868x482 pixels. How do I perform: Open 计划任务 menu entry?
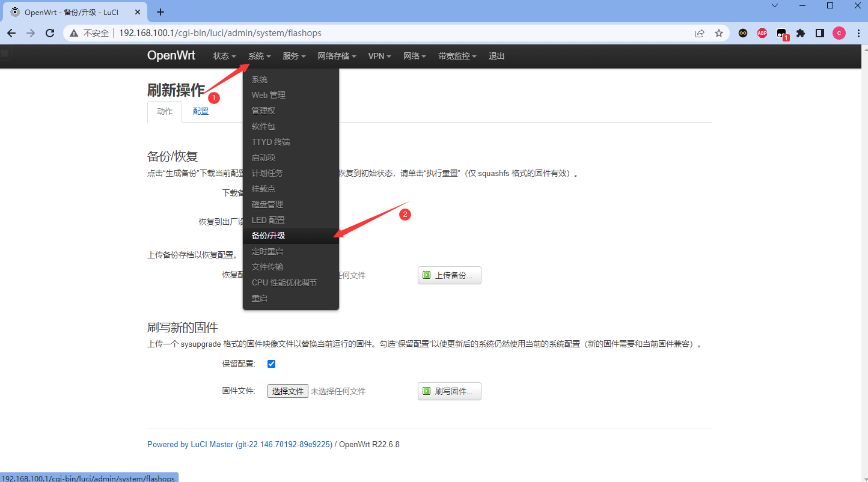pos(291,173)
